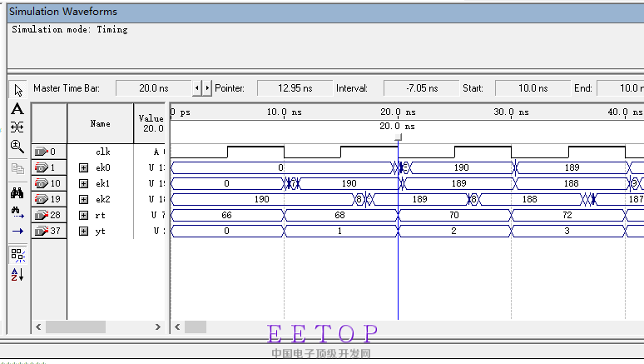The height and width of the screenshot is (364, 644).
Task: Select the ek1 signal name
Action: pyautogui.click(x=102, y=183)
